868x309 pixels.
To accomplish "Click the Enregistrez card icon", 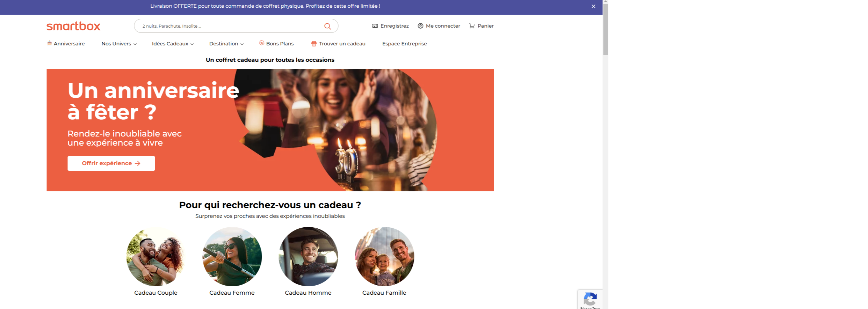I will coord(375,26).
